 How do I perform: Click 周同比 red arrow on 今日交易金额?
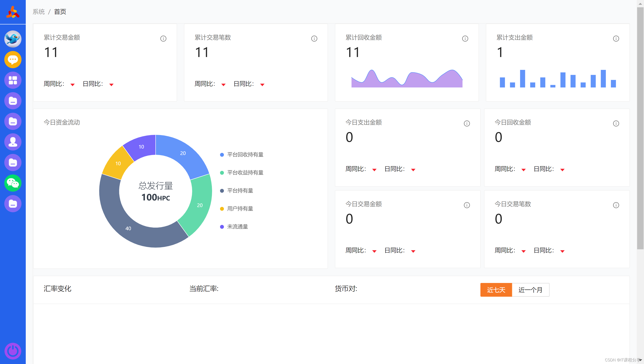(x=374, y=251)
